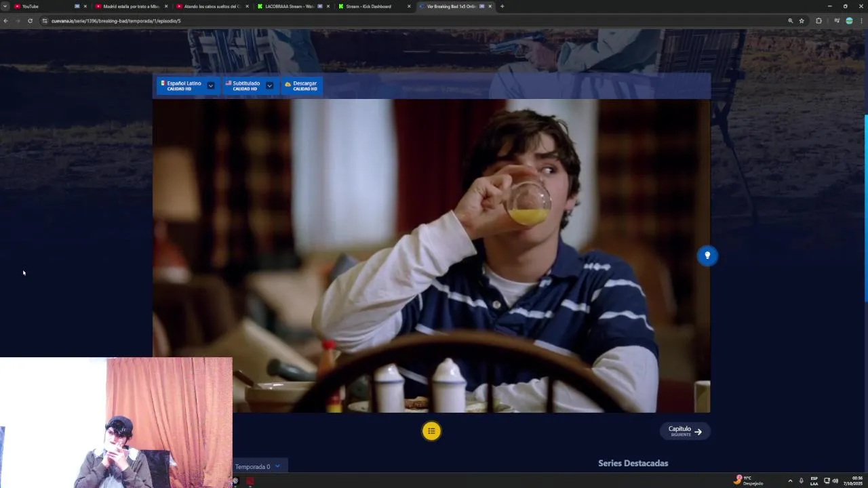Open the Español Latino dropdown arrow
This screenshot has height=488, width=868.
tap(211, 85)
